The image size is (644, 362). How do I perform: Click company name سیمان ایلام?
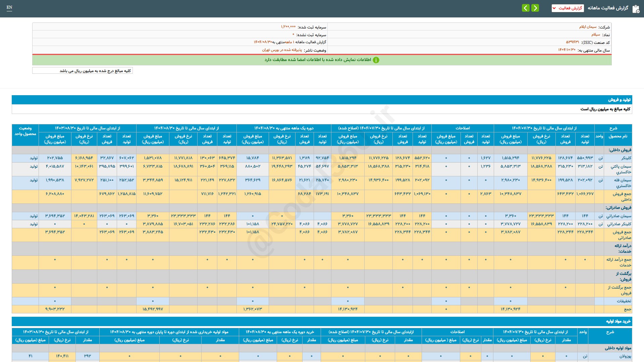[x=588, y=27]
